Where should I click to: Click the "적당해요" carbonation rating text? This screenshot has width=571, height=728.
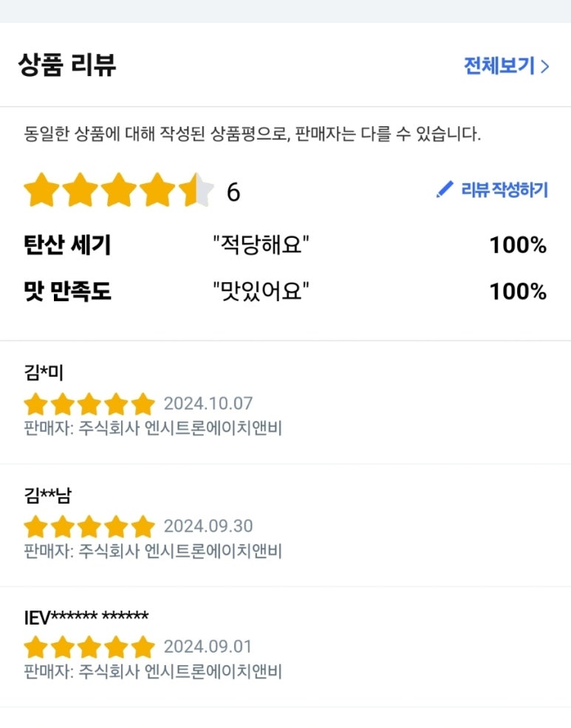260,245
